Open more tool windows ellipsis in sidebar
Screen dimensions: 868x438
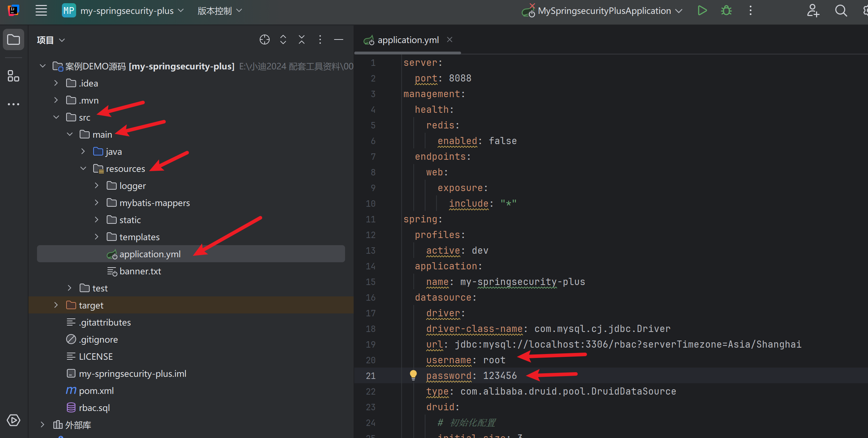click(14, 104)
